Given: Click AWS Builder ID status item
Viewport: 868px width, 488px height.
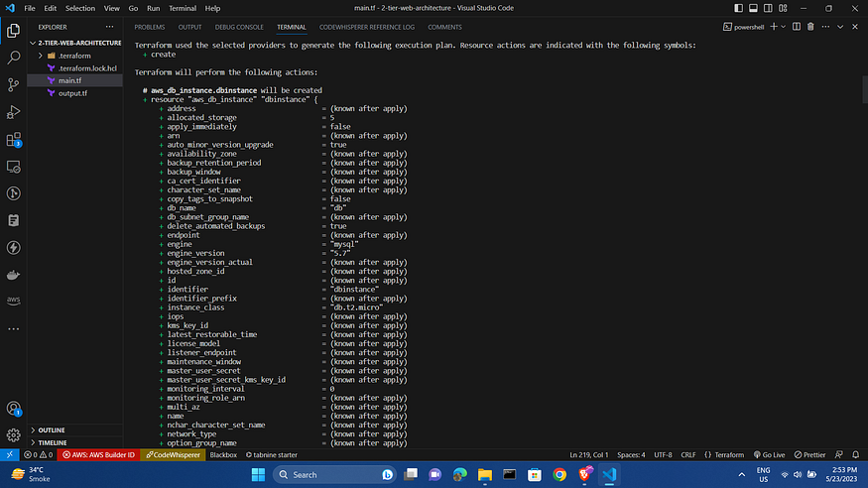Looking at the screenshot, I should click(98, 455).
